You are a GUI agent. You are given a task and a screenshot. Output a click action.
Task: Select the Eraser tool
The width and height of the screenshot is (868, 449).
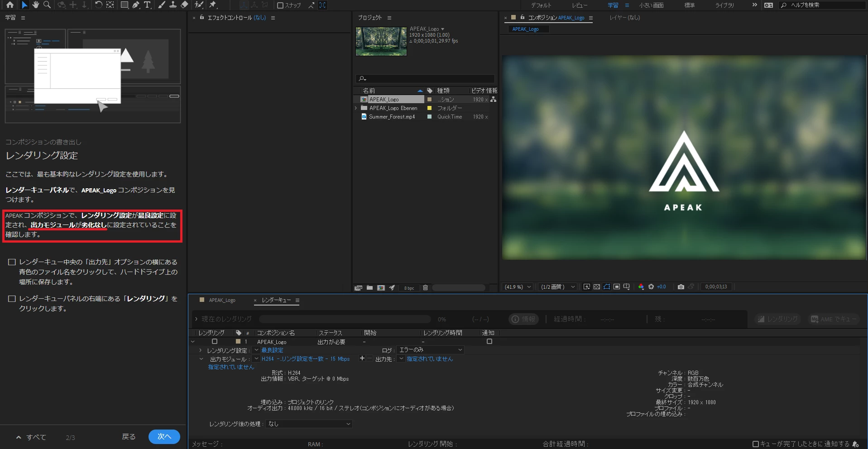tap(184, 5)
